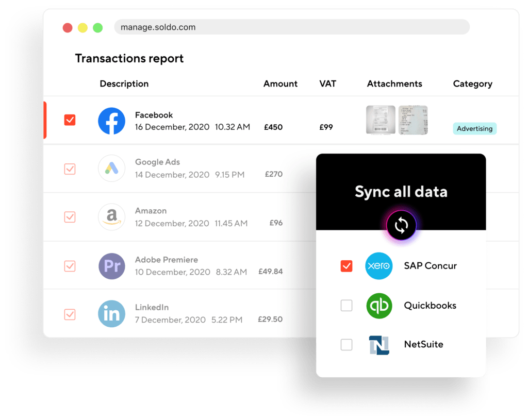Click the Adobe Premiere transaction name
The image size is (528, 420).
pos(167,260)
